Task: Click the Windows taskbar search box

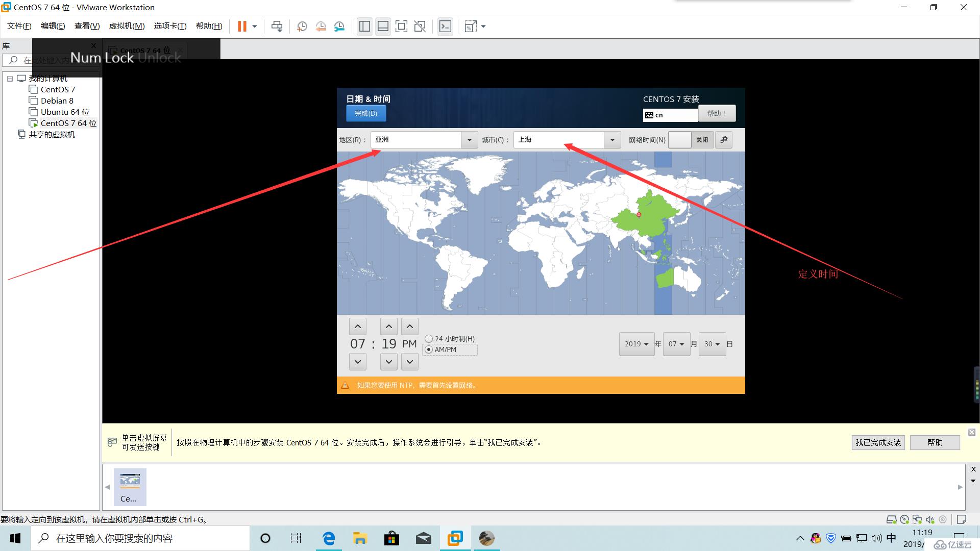Action: tap(140, 538)
